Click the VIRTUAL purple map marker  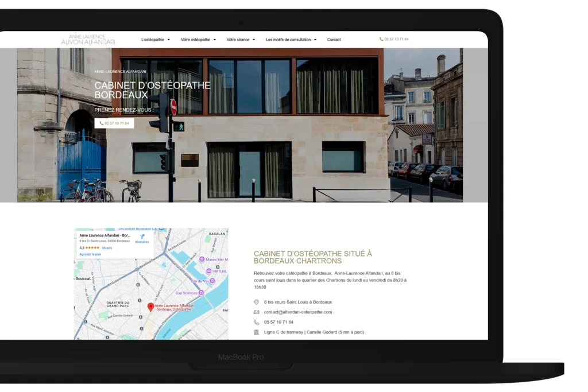coord(209,271)
